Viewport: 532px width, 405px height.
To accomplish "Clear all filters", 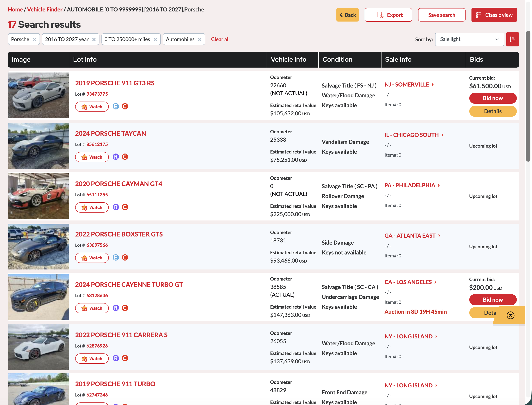I will click(x=220, y=39).
